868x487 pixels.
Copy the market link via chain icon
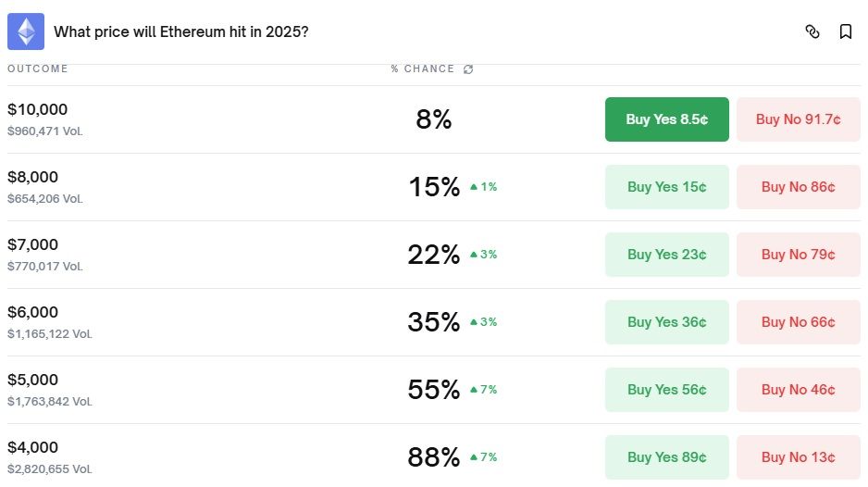pyautogui.click(x=812, y=31)
